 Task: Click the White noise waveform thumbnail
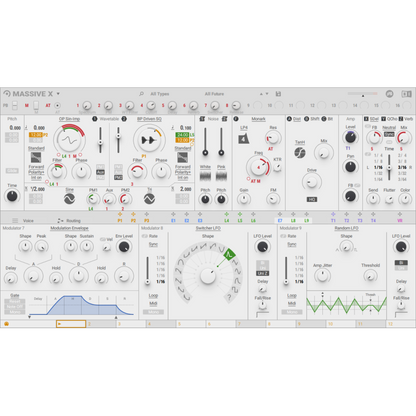pos(205,175)
